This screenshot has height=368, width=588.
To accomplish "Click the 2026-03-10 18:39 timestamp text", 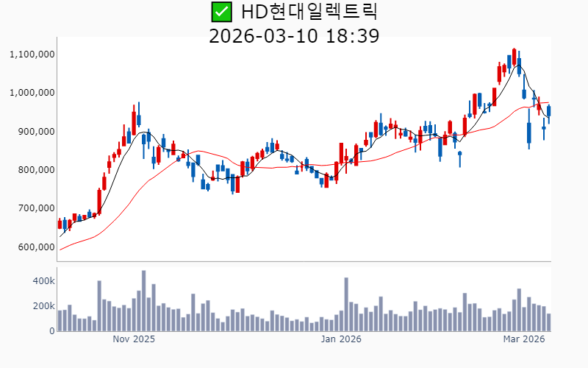I will pyautogui.click(x=294, y=36).
